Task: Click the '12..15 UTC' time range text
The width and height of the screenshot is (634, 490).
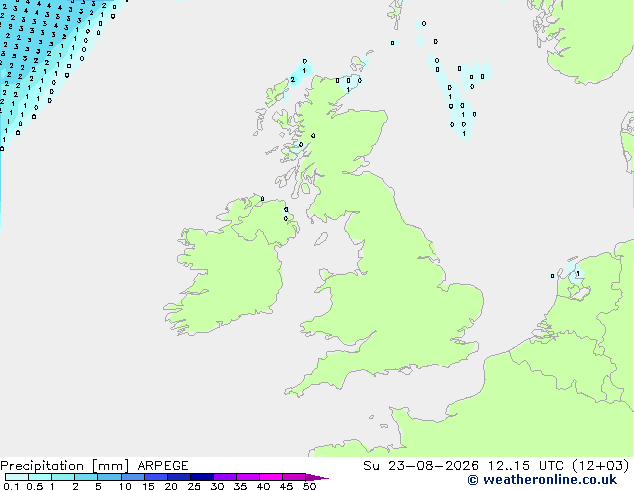Action: [x=526, y=466]
